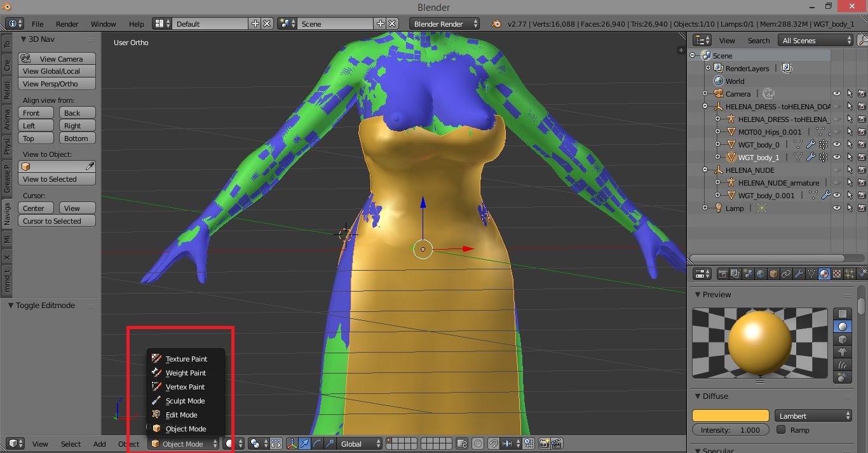Set material preview to cube
The image size is (868, 453).
coord(843,339)
